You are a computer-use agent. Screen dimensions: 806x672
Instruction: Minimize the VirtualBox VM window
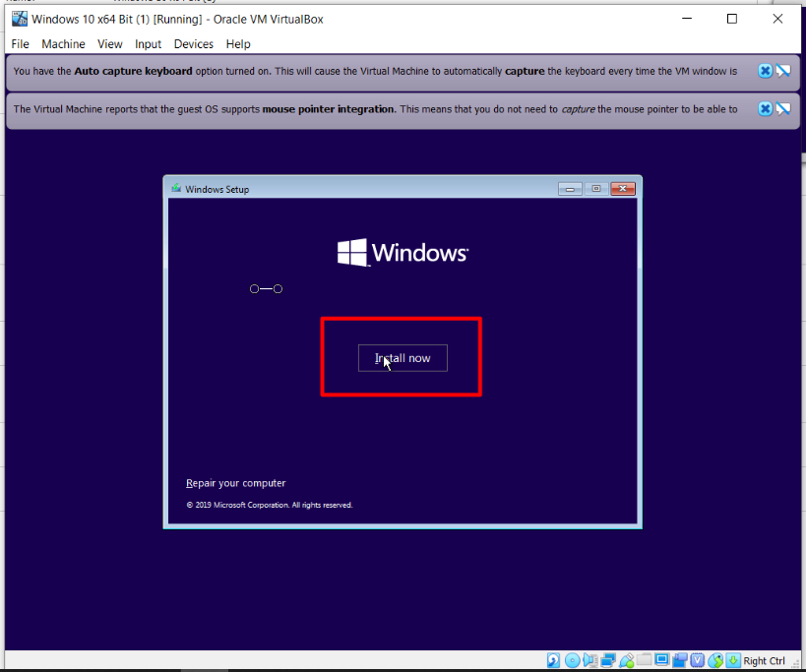(x=687, y=19)
